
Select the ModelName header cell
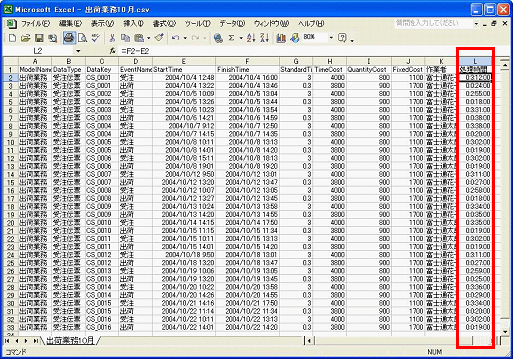coord(35,70)
